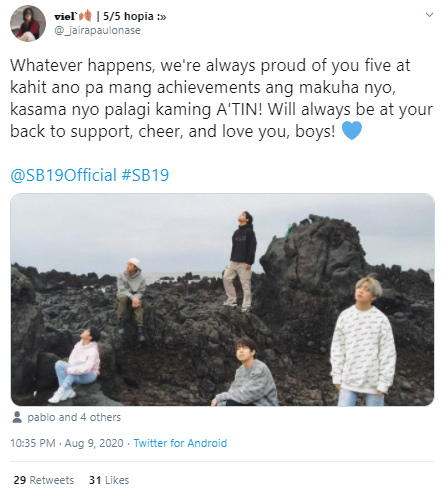This screenshot has height=496, width=442.
Task: Show the 31 Likes list
Action: 109,480
